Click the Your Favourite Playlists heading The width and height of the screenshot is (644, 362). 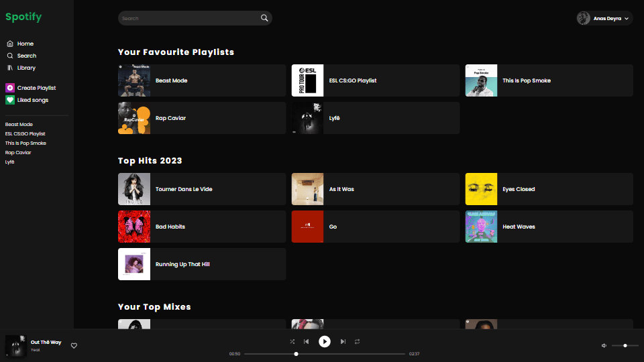point(176,52)
